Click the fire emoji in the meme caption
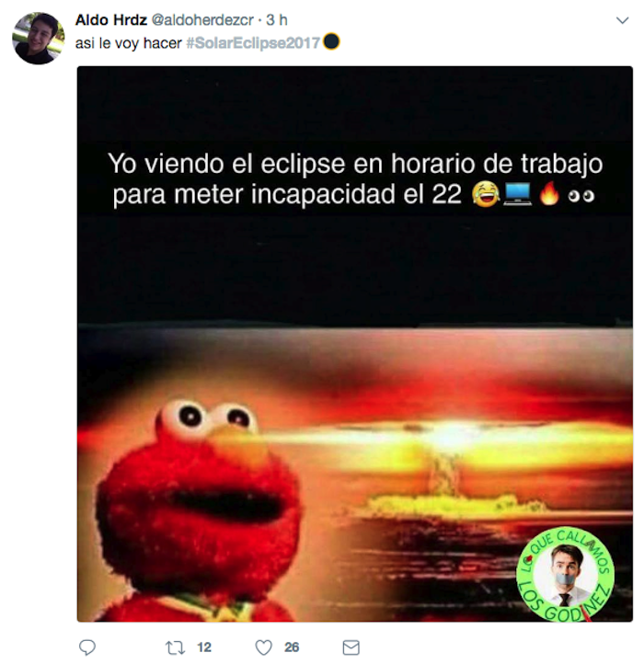The width and height of the screenshot is (644, 664). [x=549, y=194]
